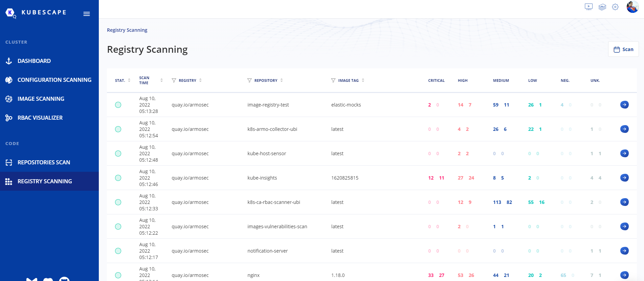Open Image Tag column filter icon
The width and height of the screenshot is (644, 281).
pos(333,80)
